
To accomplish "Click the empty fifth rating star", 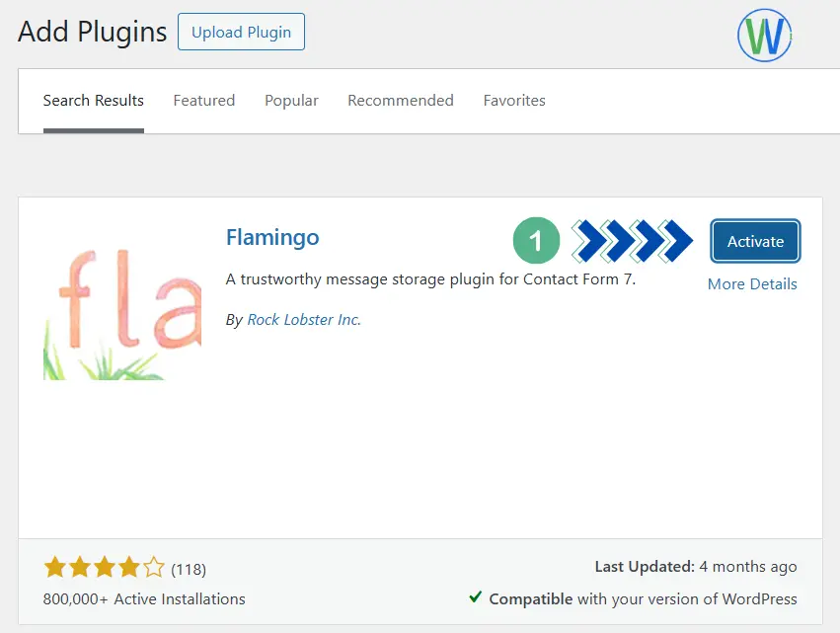I will pyautogui.click(x=153, y=568).
